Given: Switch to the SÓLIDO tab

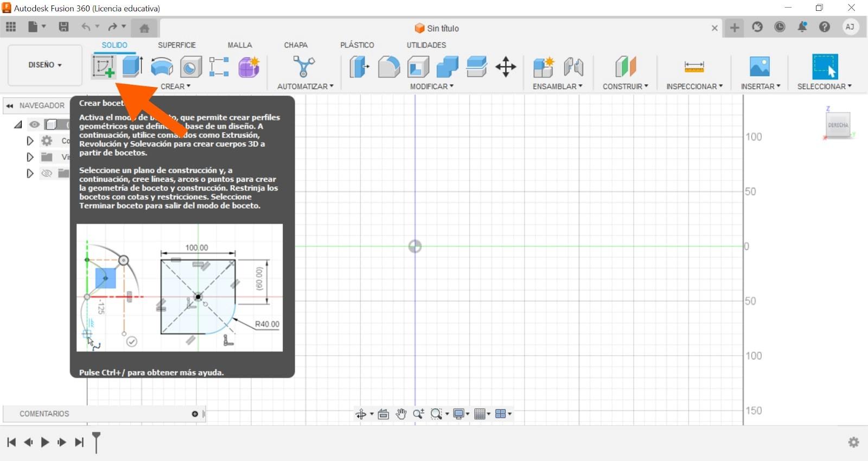Looking at the screenshot, I should 114,45.
